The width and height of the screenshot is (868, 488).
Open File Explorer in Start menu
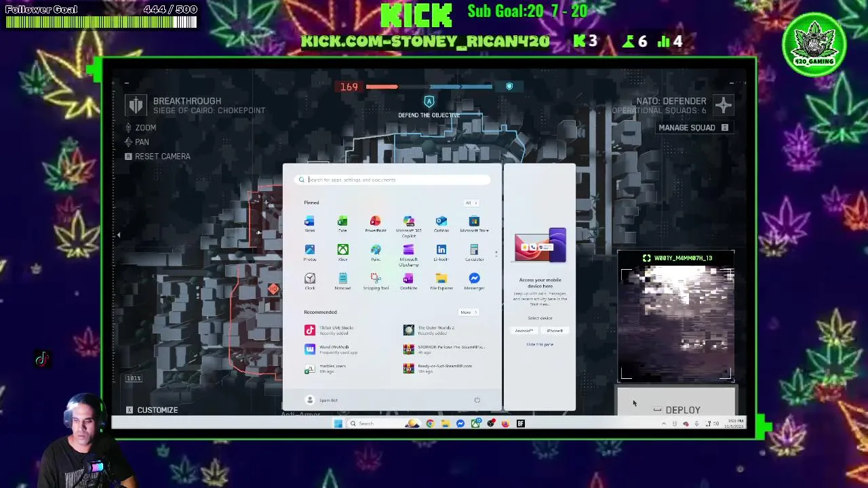441,281
